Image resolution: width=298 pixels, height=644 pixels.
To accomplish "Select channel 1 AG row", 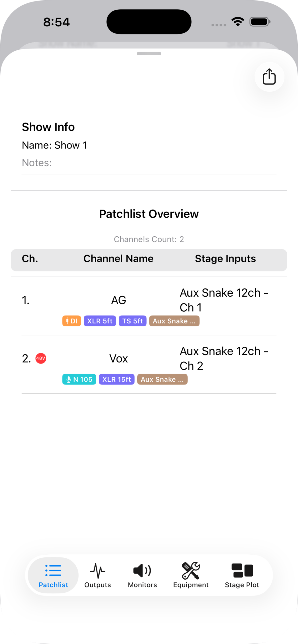I will point(149,306).
